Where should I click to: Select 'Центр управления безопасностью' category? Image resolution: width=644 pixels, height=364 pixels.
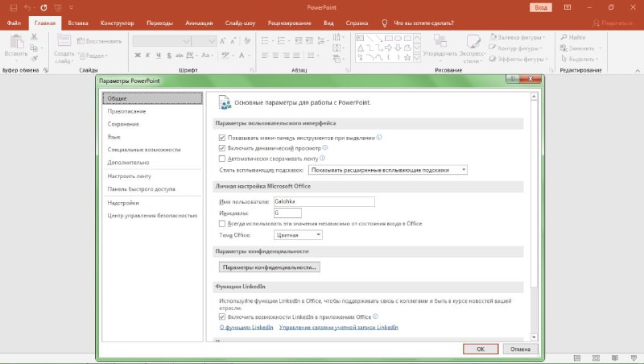pyautogui.click(x=152, y=215)
